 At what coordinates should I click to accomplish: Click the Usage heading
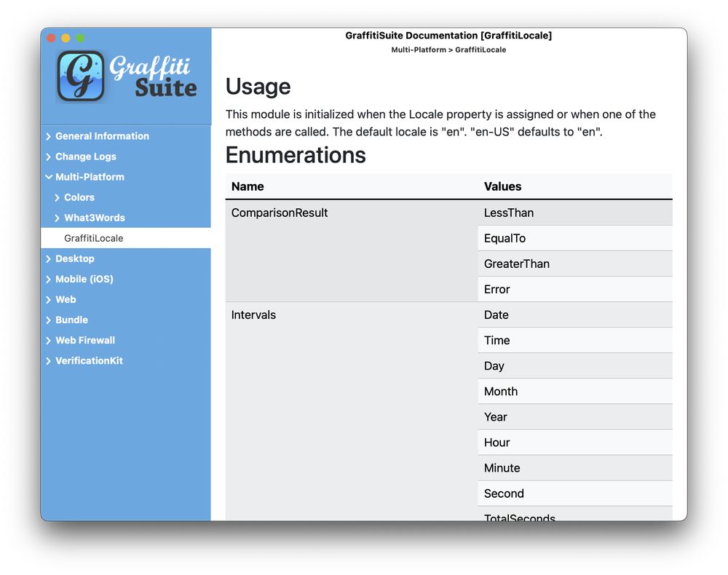click(x=258, y=87)
